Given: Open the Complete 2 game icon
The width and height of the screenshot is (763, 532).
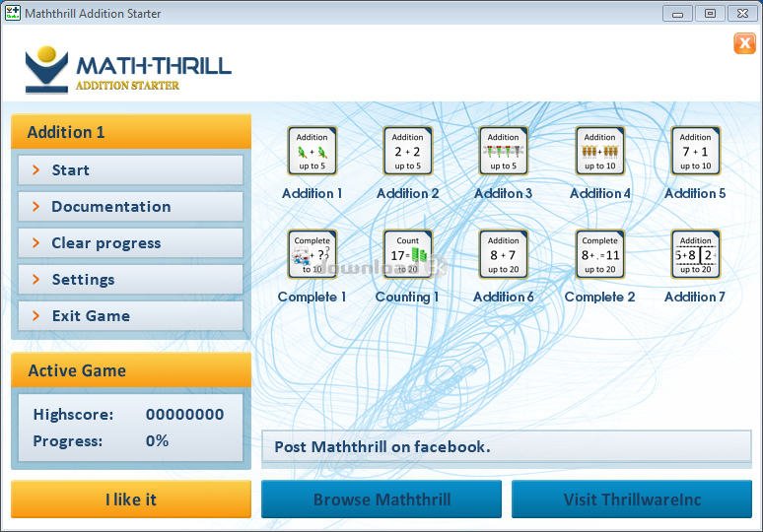Looking at the screenshot, I should (600, 254).
